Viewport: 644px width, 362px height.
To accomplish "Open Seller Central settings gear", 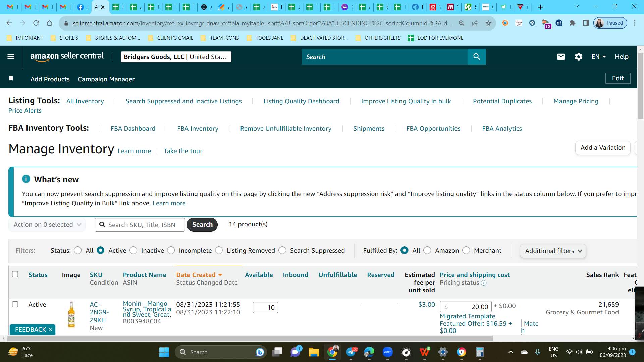I will pos(579,57).
